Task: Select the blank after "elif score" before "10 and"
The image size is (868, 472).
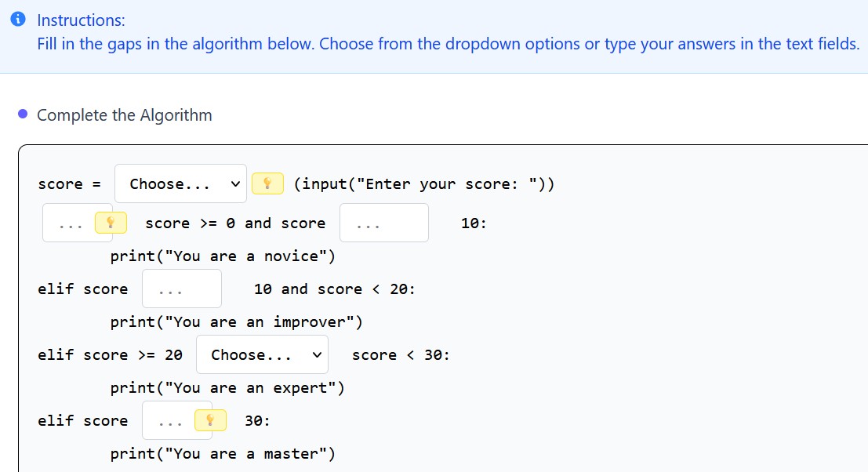Action: (182, 289)
